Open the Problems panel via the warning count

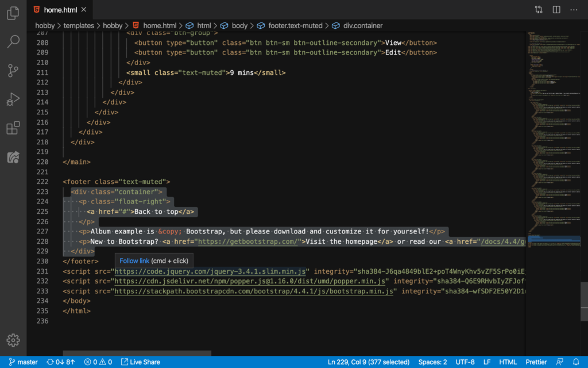[106, 362]
